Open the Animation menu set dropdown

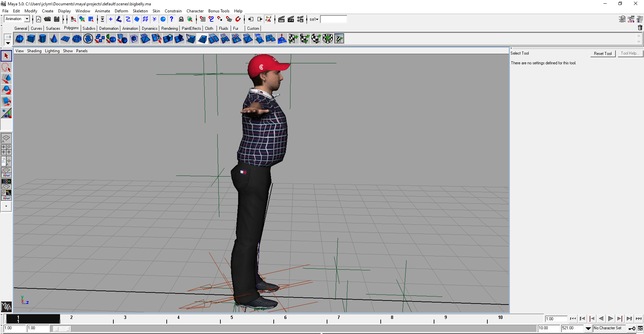click(x=27, y=19)
